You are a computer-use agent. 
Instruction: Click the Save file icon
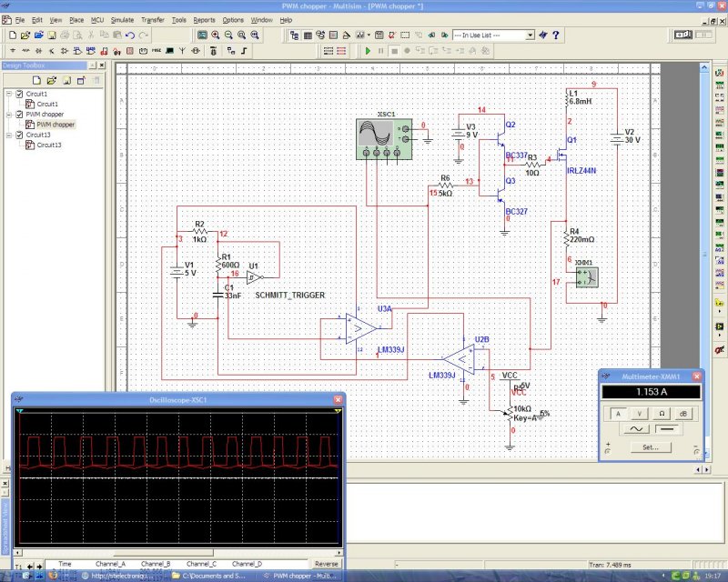pos(51,35)
